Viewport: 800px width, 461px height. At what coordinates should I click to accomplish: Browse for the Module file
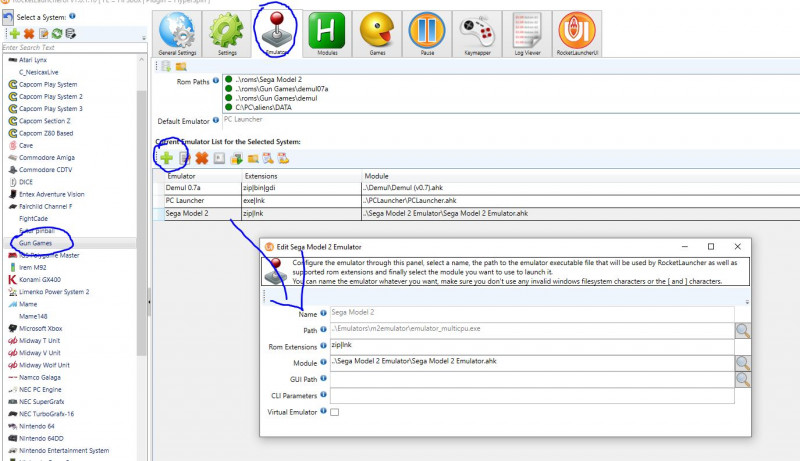pos(743,363)
